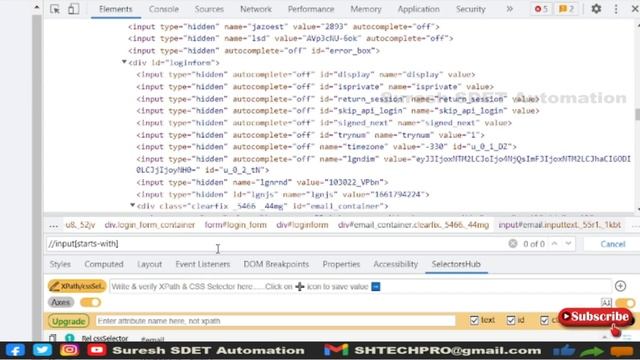
Task: Select breadcrumb input#email.inputtext
Action: pos(560,225)
